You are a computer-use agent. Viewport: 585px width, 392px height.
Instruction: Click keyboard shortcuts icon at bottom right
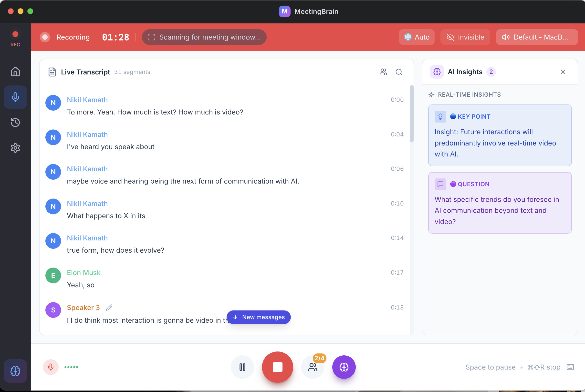tap(570, 367)
